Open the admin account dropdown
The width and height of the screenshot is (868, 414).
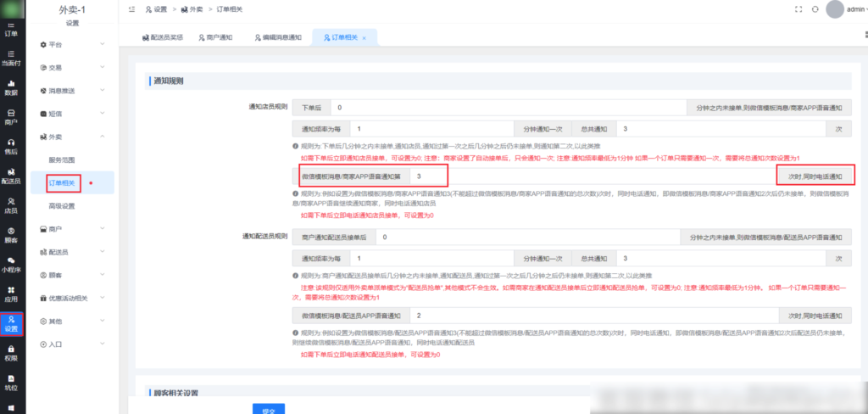(x=856, y=9)
